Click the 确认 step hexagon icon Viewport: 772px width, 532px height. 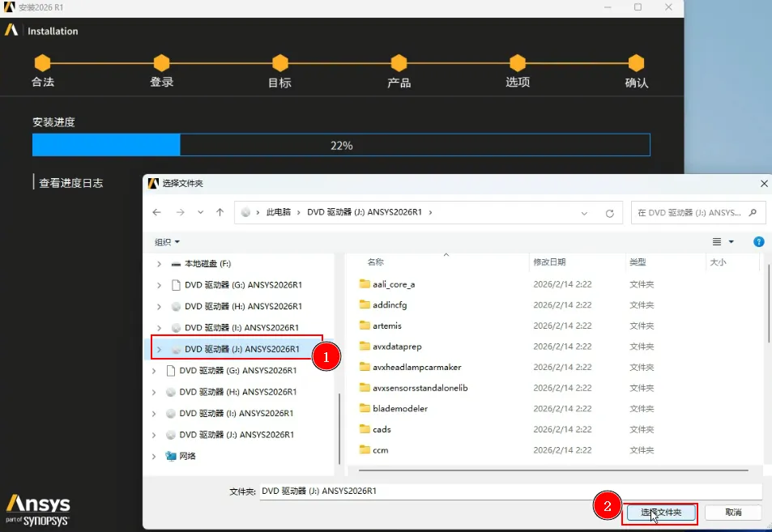point(636,63)
